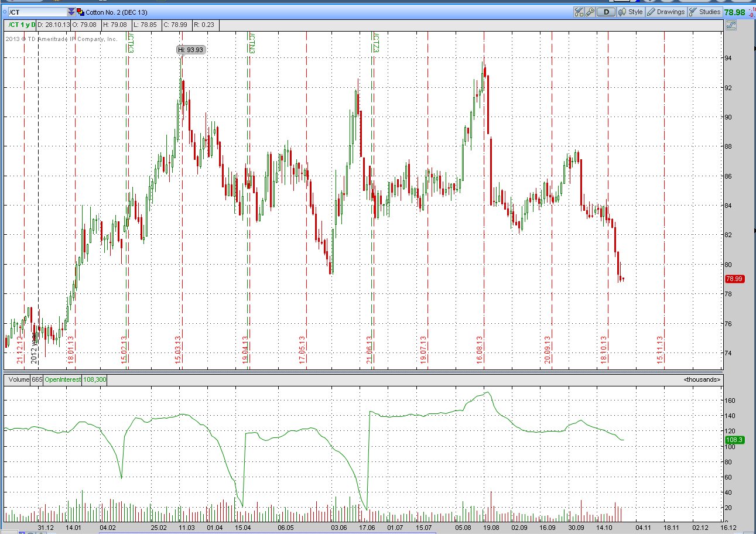The height and width of the screenshot is (534, 756).
Task: Click the Hi: 93.93 price bubble
Action: point(191,50)
